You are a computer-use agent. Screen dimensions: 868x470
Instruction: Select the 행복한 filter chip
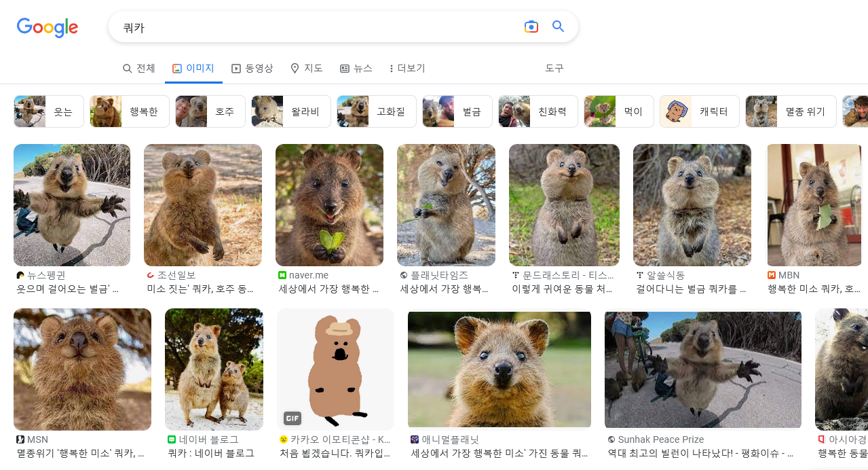(x=130, y=111)
